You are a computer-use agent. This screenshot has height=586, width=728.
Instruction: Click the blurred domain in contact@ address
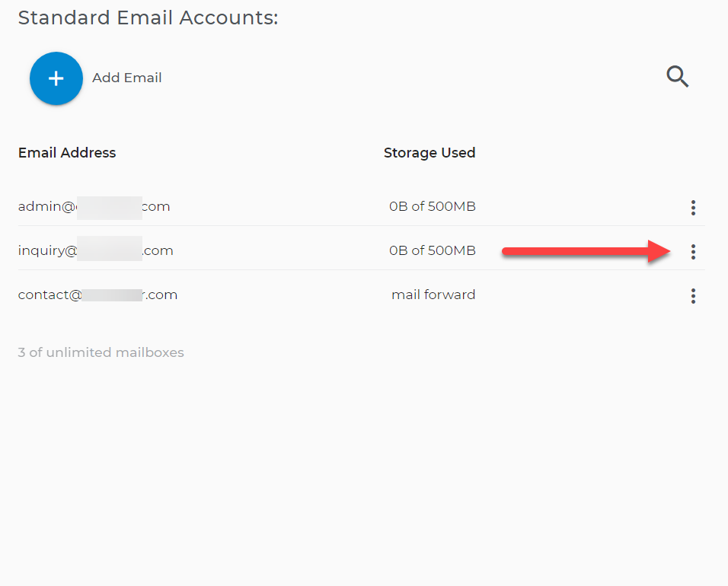(x=113, y=295)
